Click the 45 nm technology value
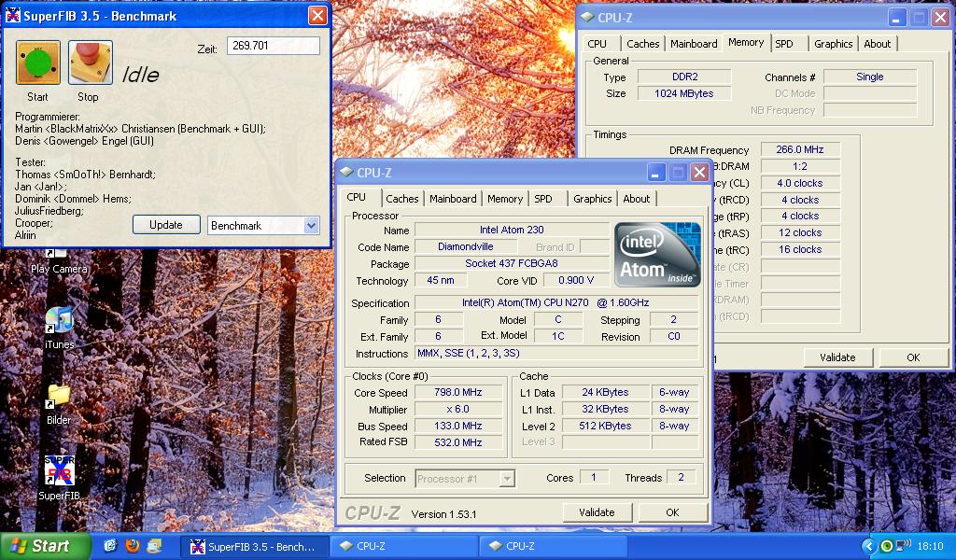Screen dimensions: 956x560 [x=441, y=280]
